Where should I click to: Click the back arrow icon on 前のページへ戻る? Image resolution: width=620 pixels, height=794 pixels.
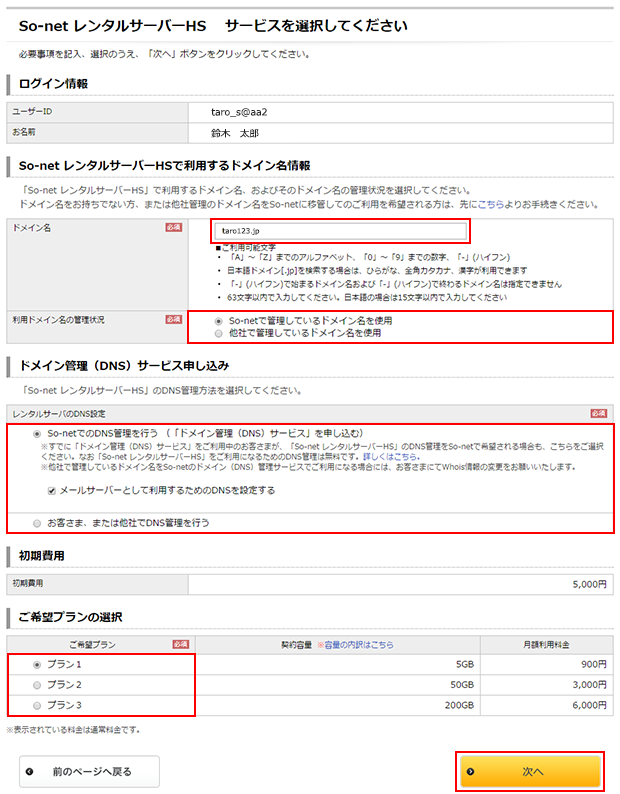(x=31, y=771)
